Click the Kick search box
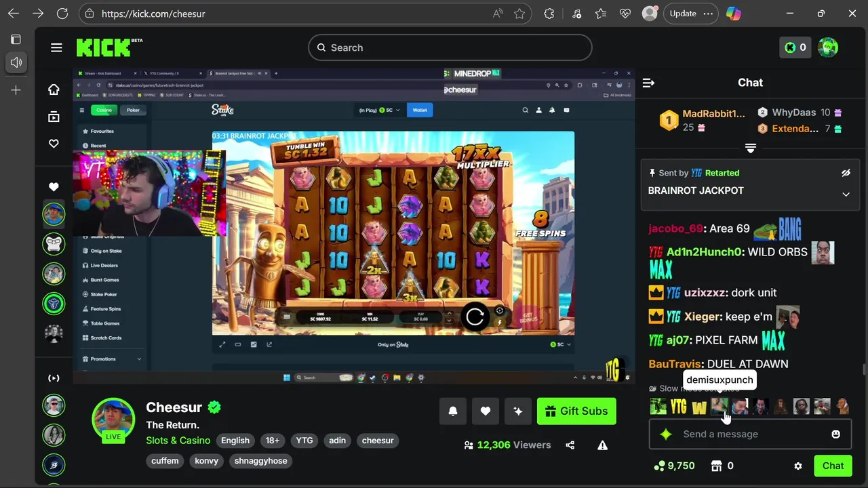The height and width of the screenshot is (488, 868). [x=450, y=47]
